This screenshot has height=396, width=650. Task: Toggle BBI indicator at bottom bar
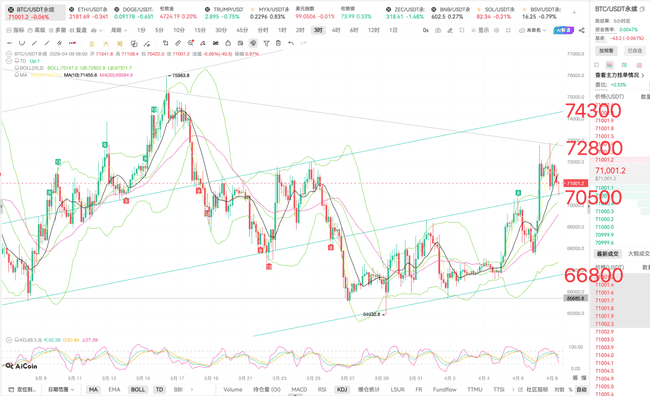[178, 390]
